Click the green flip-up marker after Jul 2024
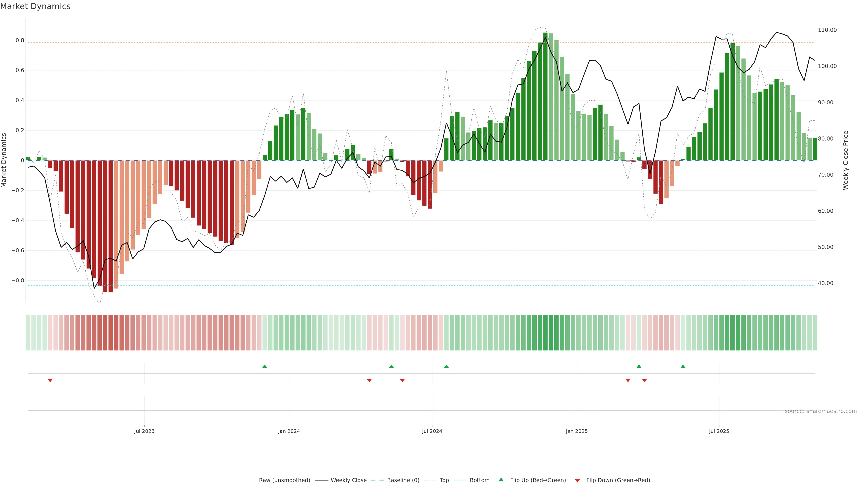The image size is (868, 488). (x=446, y=366)
